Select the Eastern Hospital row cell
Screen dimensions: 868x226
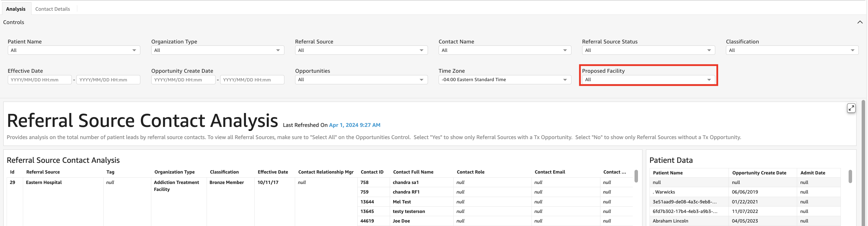(44, 183)
